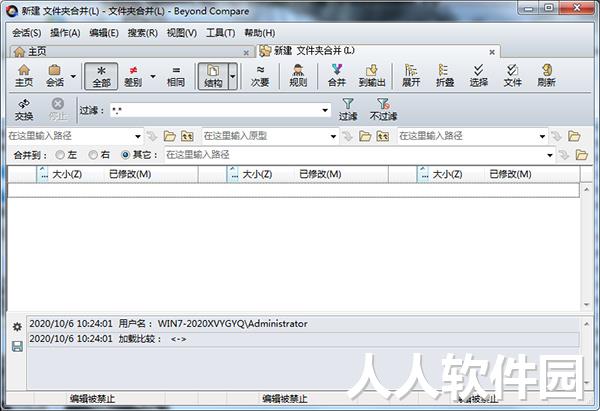Click the 选择 select-all icon

[478, 76]
